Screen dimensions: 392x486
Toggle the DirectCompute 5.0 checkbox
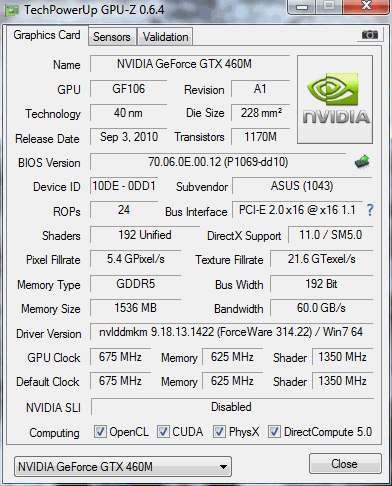[x=274, y=432]
